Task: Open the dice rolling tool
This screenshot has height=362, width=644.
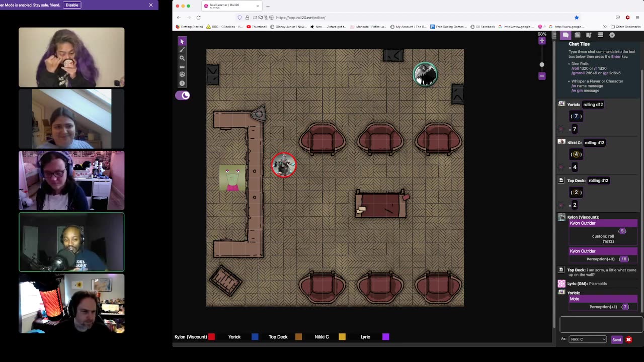Action: pyautogui.click(x=182, y=74)
